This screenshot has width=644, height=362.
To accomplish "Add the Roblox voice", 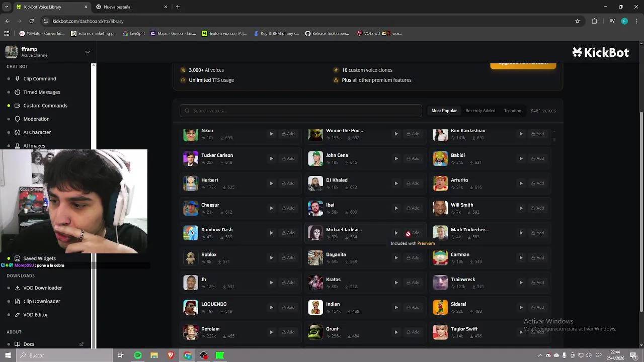I will tap(288, 257).
